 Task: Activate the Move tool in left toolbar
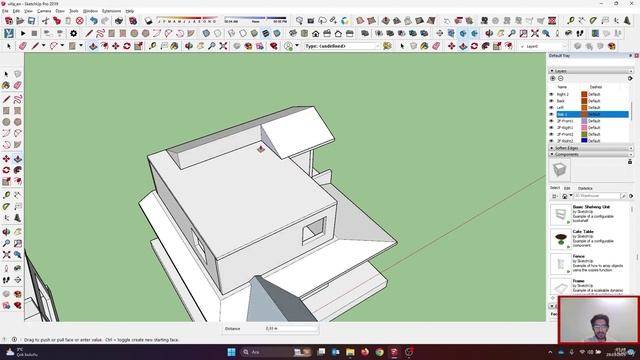click(x=6, y=159)
